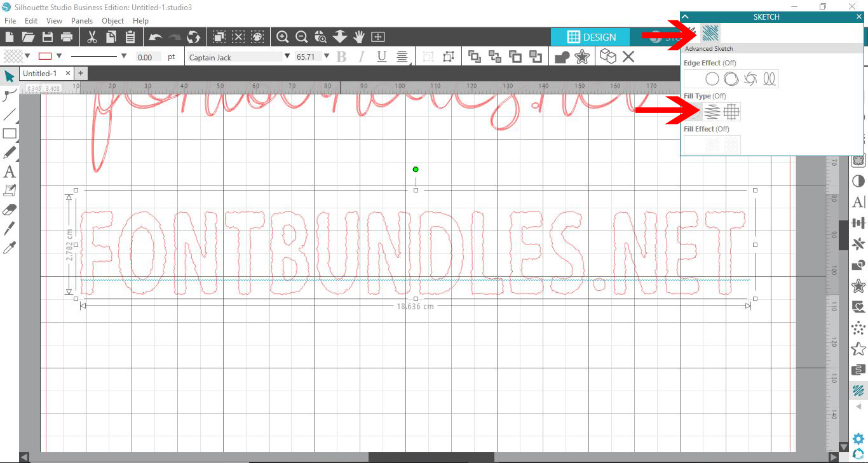The width and height of the screenshot is (868, 463).
Task: Open the View menu
Action: pyautogui.click(x=54, y=21)
